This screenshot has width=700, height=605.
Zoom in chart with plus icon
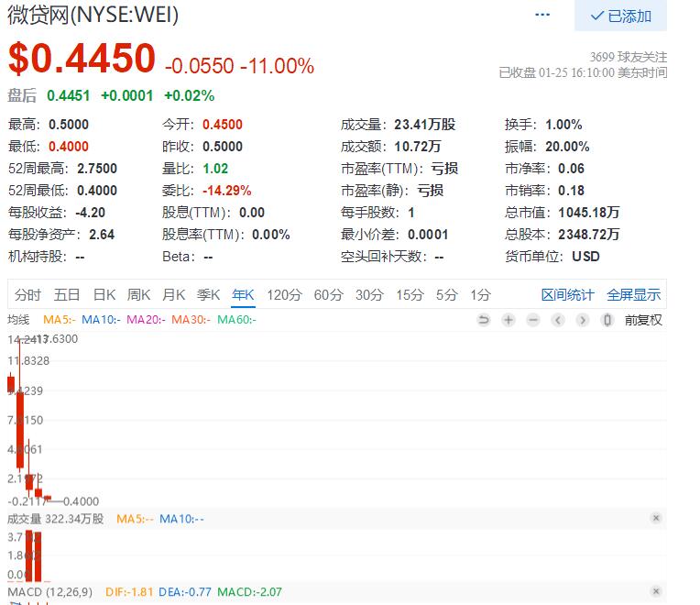coord(508,320)
